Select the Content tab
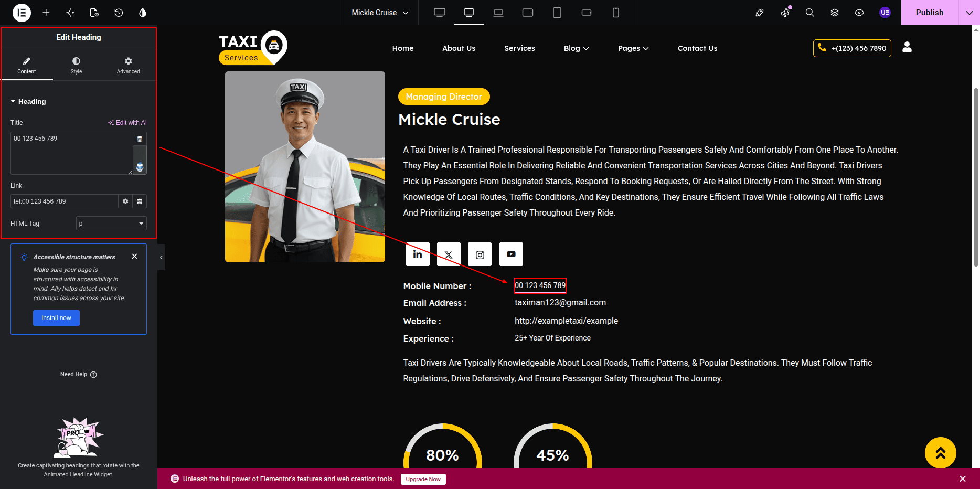Viewport: 980px width, 489px height. click(x=27, y=66)
